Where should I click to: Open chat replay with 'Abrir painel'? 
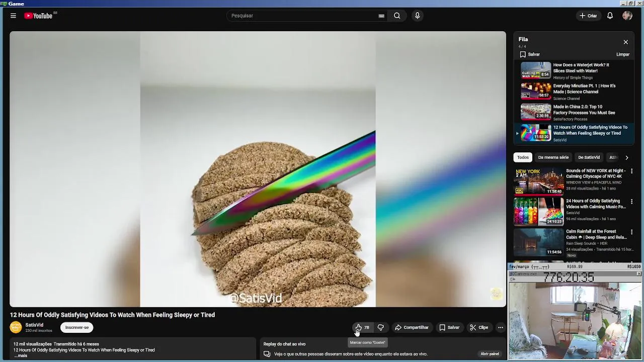pos(490,354)
